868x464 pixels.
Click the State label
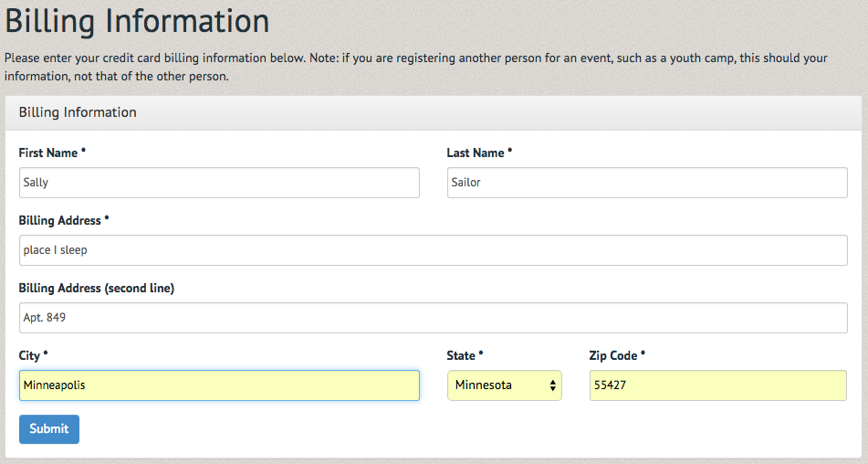[461, 355]
